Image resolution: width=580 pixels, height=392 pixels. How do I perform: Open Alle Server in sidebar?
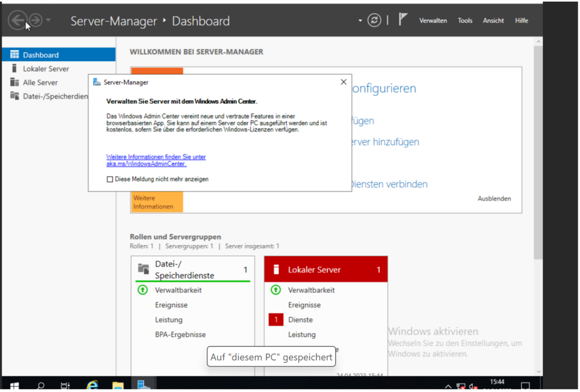(40, 82)
